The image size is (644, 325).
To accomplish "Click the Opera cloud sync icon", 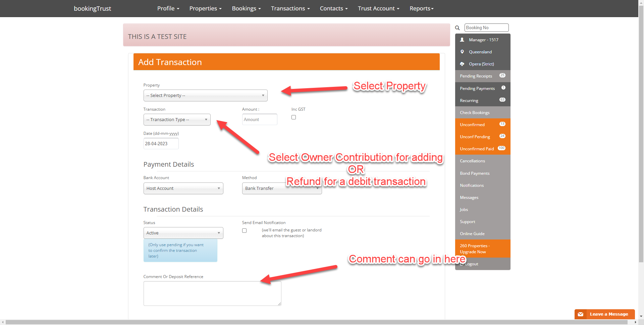I will pos(462,64).
